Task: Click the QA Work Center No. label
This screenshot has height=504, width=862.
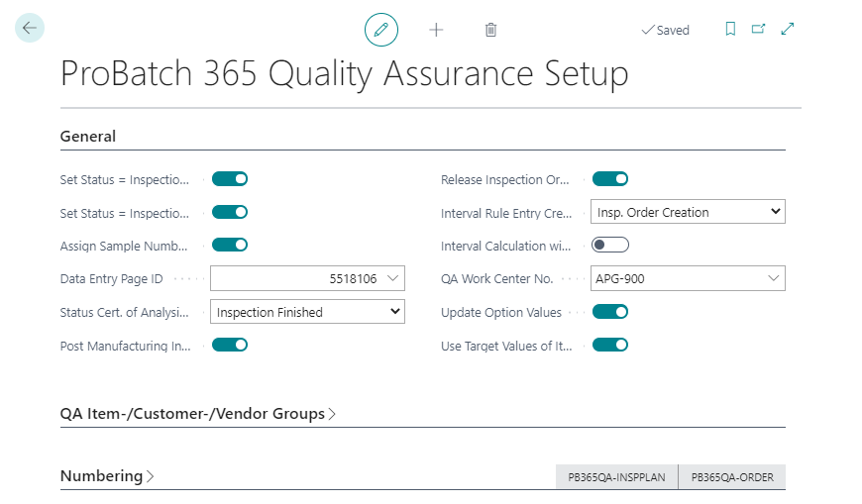Action: click(x=497, y=279)
